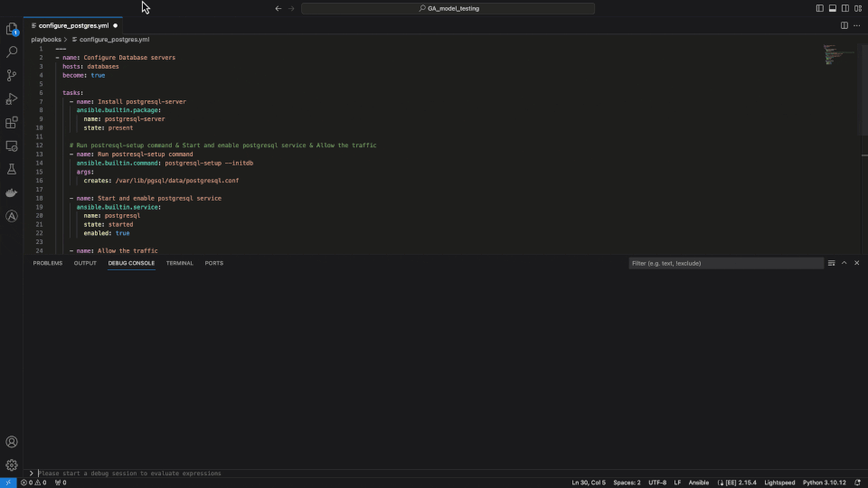
Task: Select the Ansible language mode in status bar
Action: pos(699,483)
